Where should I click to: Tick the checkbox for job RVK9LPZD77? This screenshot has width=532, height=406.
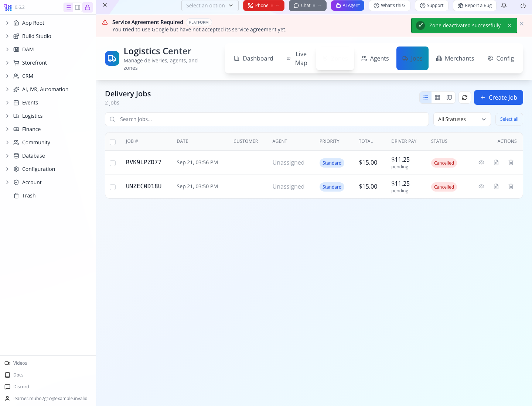click(x=113, y=163)
